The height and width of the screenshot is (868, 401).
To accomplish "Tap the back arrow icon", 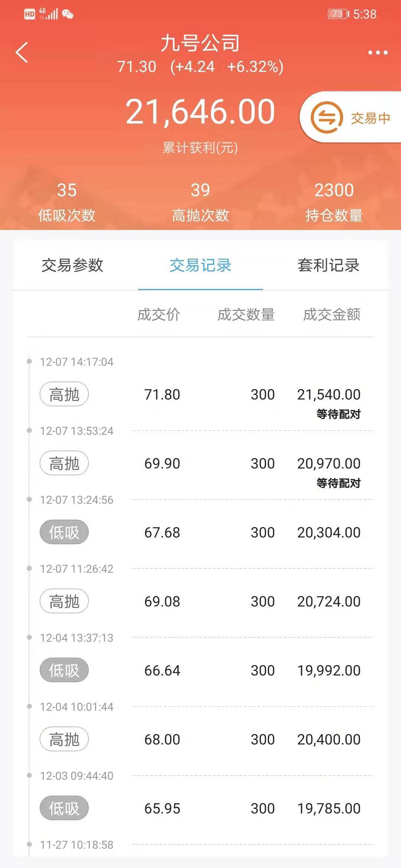I will (x=22, y=52).
